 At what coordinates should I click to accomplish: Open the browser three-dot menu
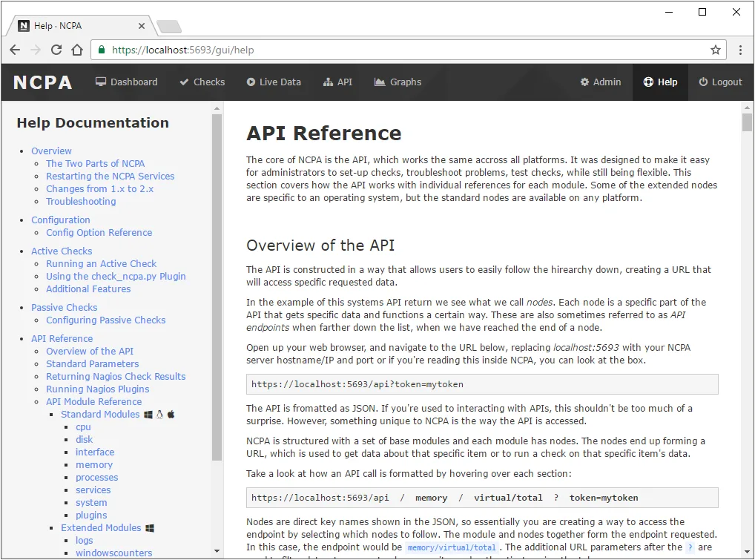coord(741,50)
